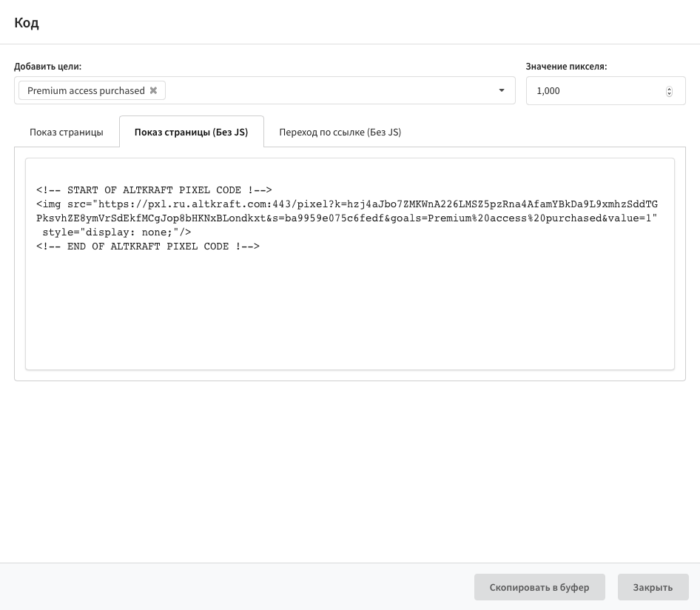Click the Добавить цели label
Viewport: 700px width, 610px height.
point(48,67)
